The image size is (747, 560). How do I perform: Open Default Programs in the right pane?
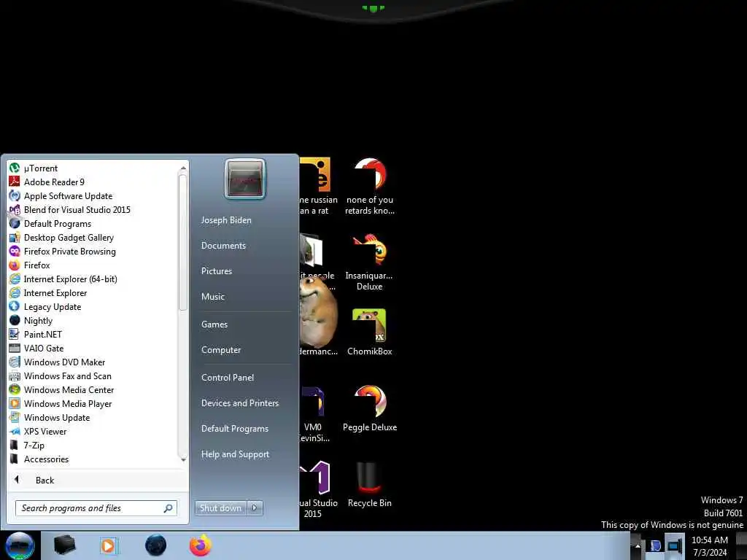(x=235, y=429)
